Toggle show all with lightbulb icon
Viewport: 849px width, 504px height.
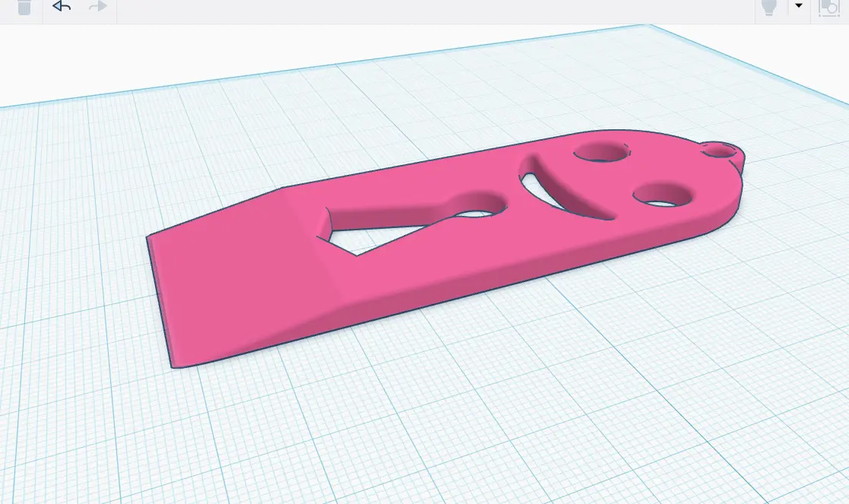point(769,8)
